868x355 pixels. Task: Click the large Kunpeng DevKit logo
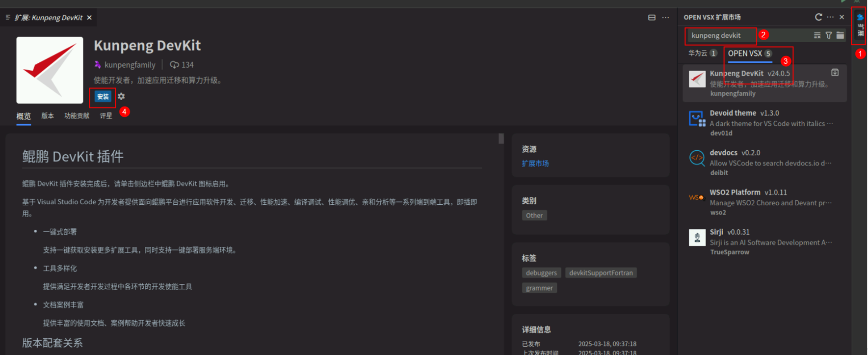pos(50,70)
